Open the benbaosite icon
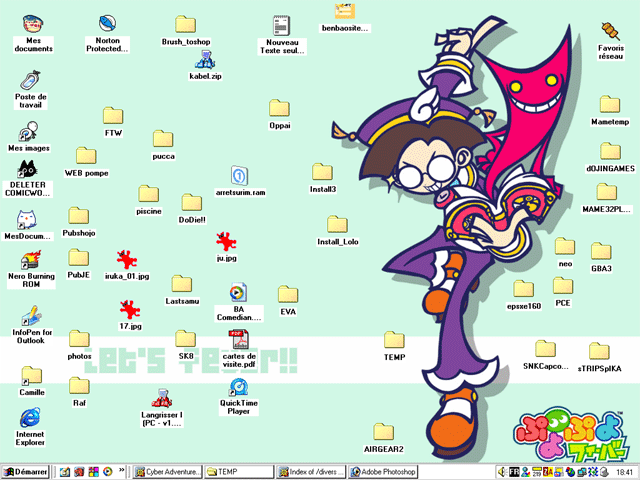The height and width of the screenshot is (480, 640). (x=344, y=11)
